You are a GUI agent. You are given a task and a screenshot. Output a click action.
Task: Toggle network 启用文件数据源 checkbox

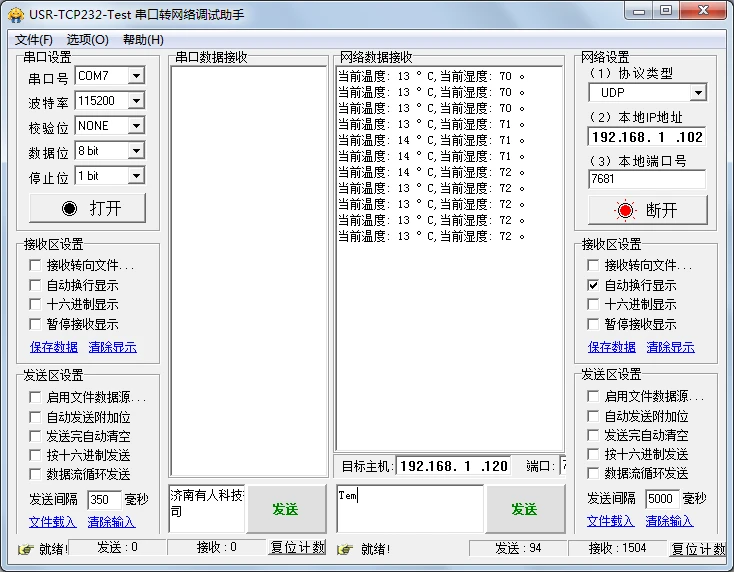(x=593, y=396)
